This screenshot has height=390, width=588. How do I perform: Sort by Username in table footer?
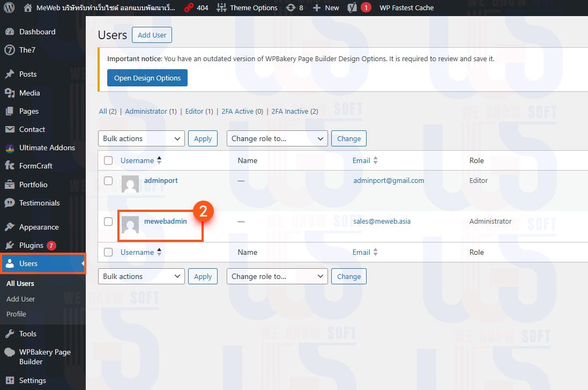141,252
